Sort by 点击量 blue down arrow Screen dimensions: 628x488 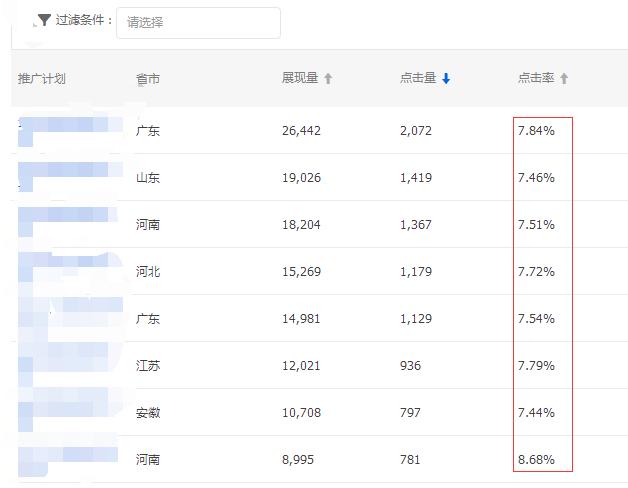tap(446, 79)
